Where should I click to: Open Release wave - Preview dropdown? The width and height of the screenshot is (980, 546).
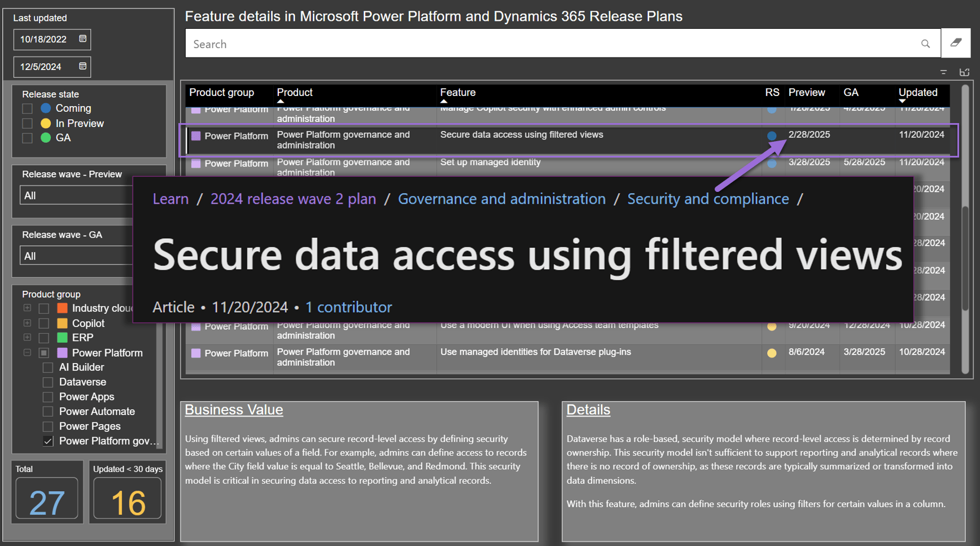pyautogui.click(x=76, y=195)
